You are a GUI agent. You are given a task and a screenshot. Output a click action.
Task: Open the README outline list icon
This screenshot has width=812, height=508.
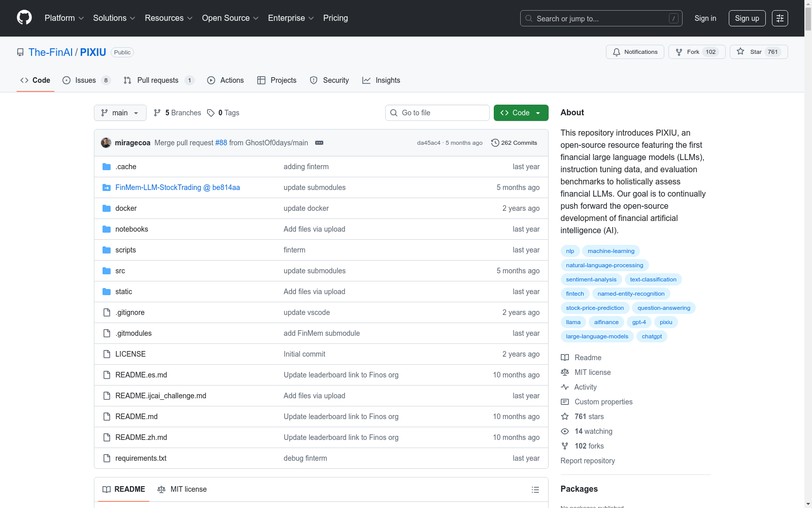535,490
